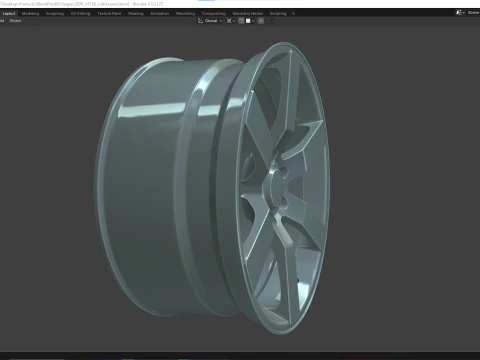
Task: Open the Rendering workspace tab
Action: click(185, 14)
